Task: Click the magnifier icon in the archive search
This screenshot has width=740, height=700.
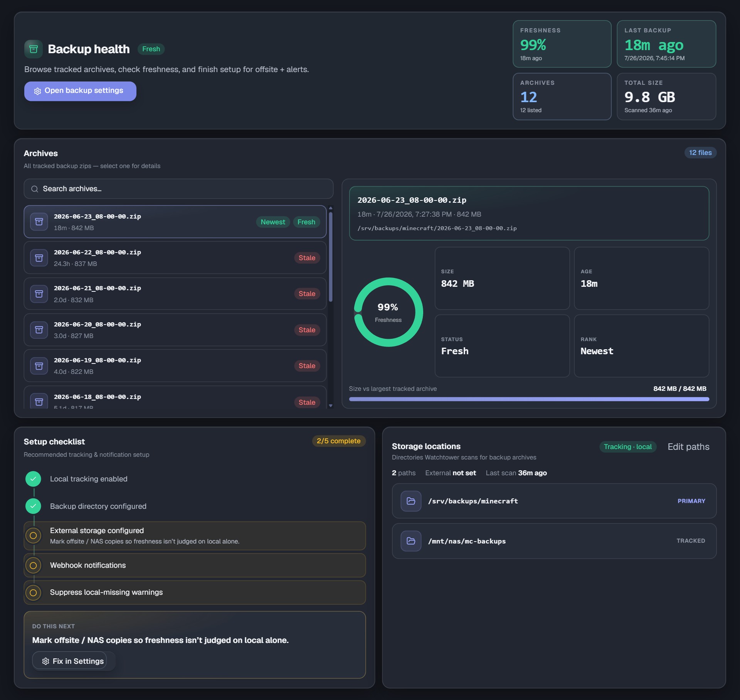Action: (x=35, y=189)
